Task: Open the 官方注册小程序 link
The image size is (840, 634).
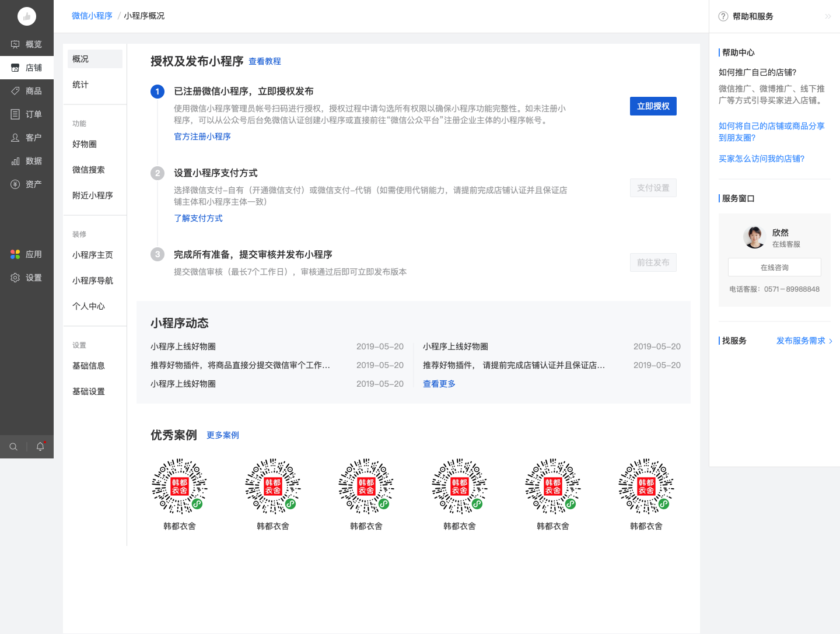Action: coord(202,136)
